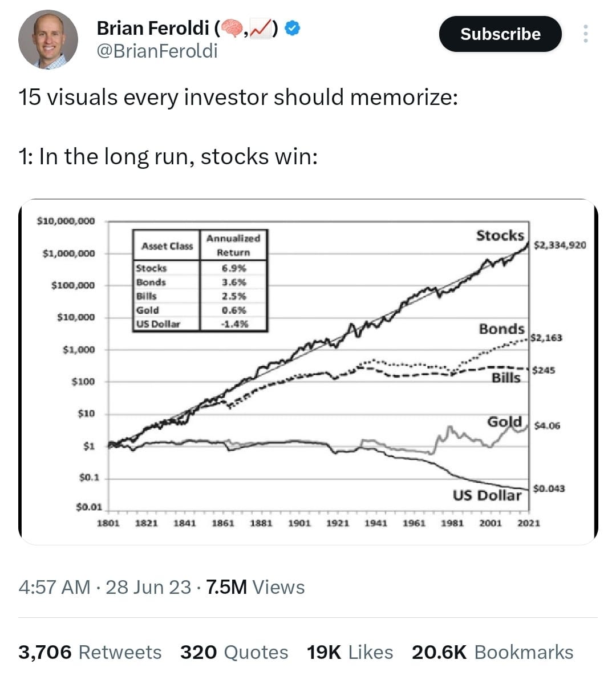Click Brian Feroldi's profile avatar photo
Screen dimensions: 616x684
[x=48, y=40]
